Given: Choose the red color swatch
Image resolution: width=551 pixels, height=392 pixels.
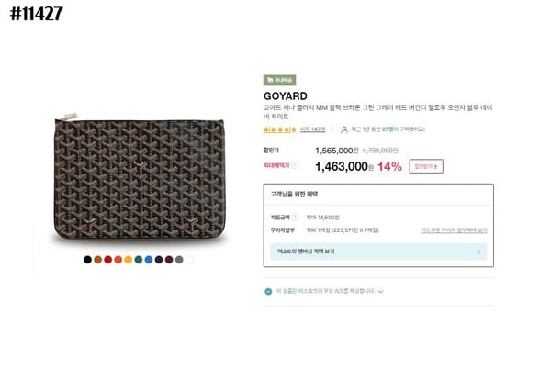Looking at the screenshot, I should click(x=107, y=260).
